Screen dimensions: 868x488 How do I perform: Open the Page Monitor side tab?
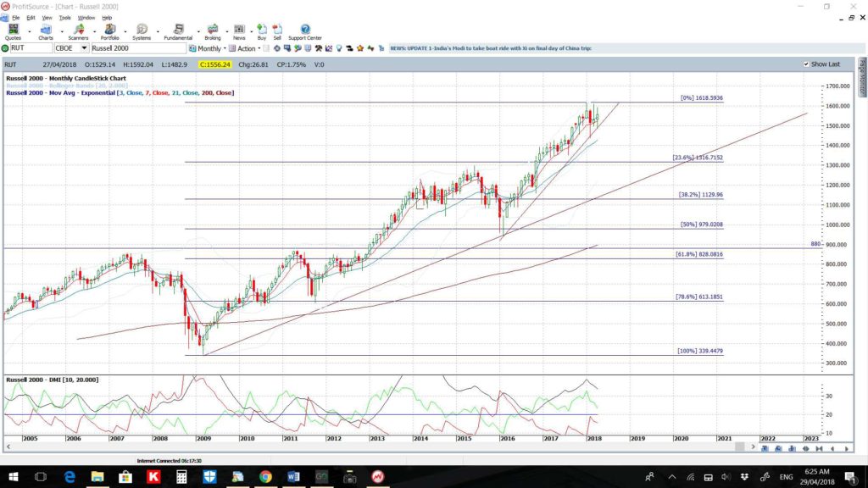click(x=862, y=76)
